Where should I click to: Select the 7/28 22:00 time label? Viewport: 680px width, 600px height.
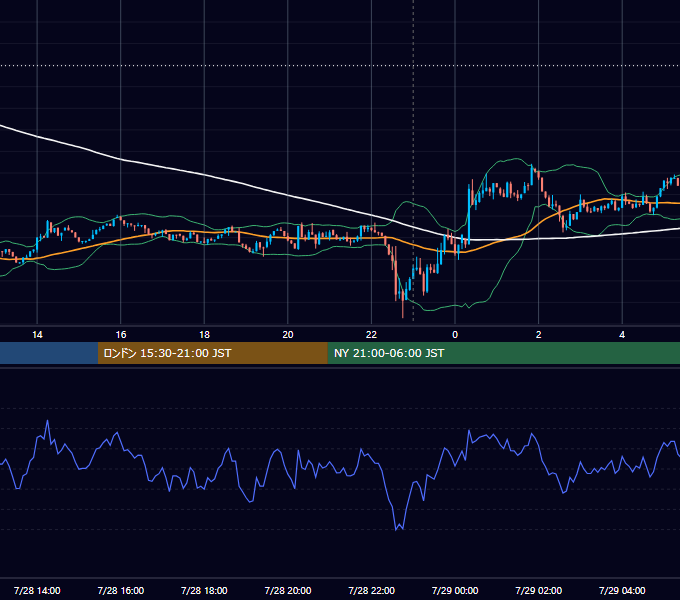point(372,590)
